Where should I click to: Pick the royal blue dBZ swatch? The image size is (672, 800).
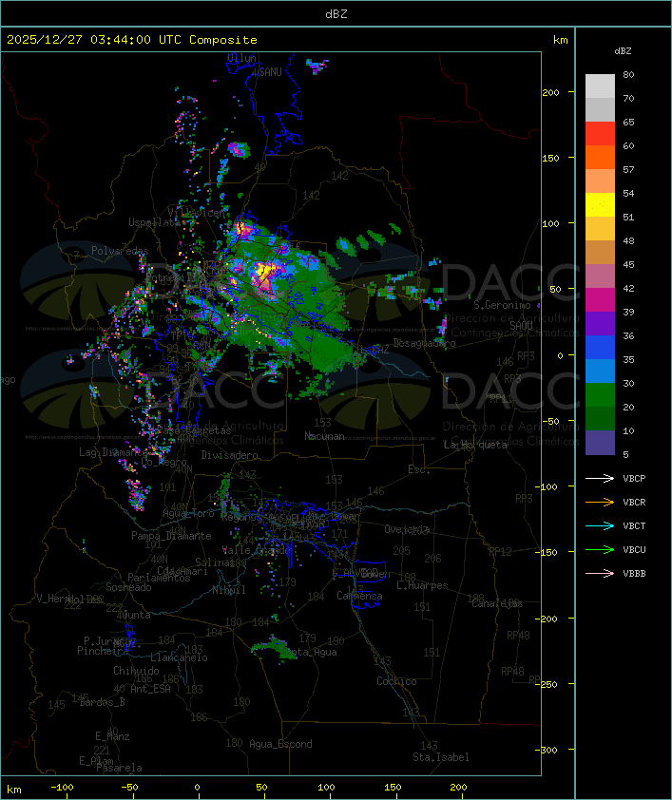[x=600, y=348]
